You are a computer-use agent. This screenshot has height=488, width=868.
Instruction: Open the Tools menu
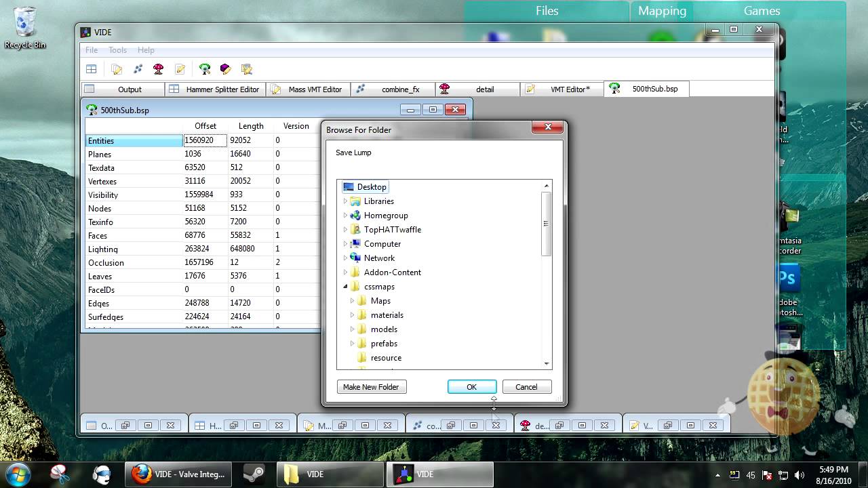pos(117,50)
